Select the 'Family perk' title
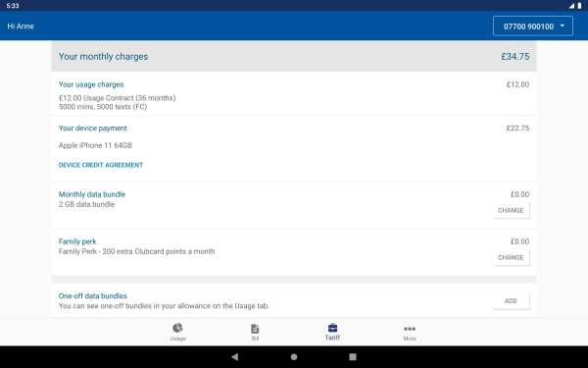Viewport: 588px width, 368px height. point(77,241)
